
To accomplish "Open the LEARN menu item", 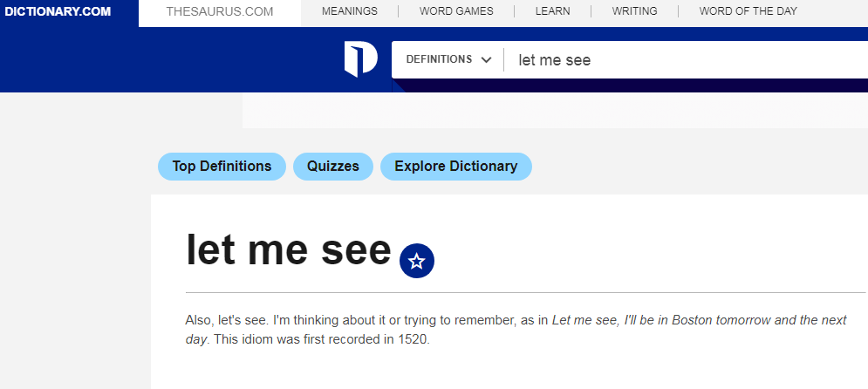I will click(x=552, y=11).
